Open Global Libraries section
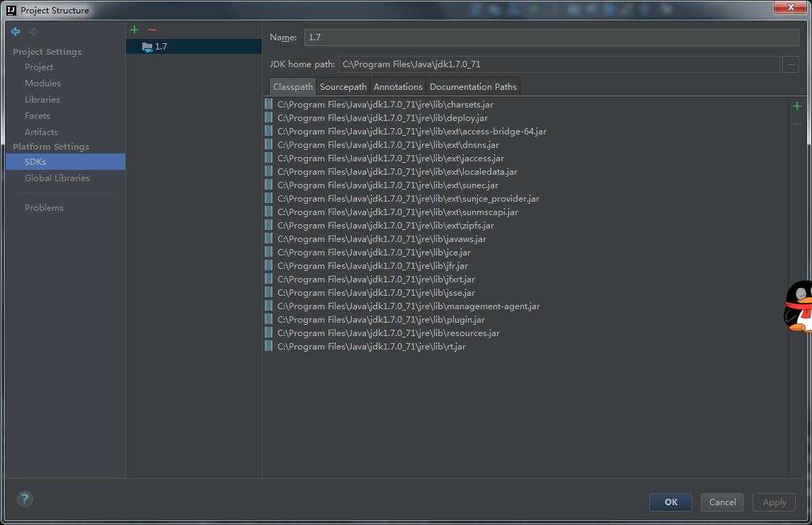812x525 pixels. (x=57, y=178)
